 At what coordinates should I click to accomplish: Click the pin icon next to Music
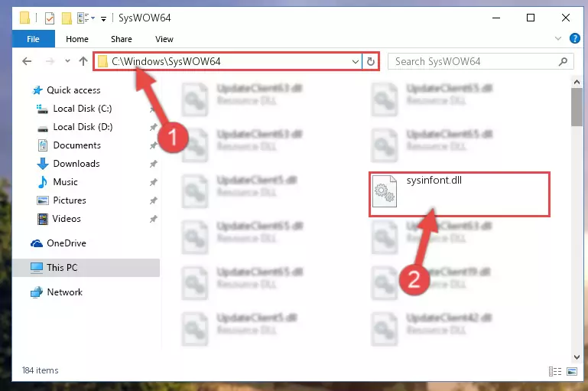[x=153, y=182]
